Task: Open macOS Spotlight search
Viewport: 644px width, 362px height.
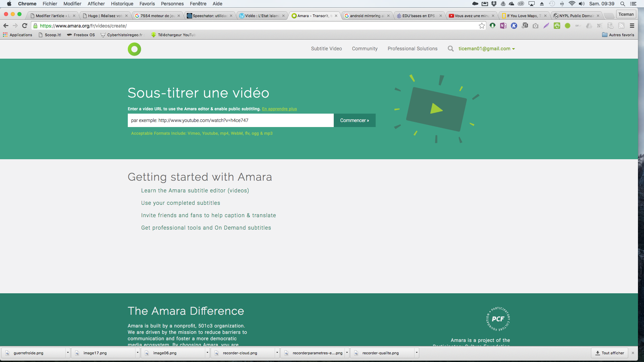Action: pos(623,4)
